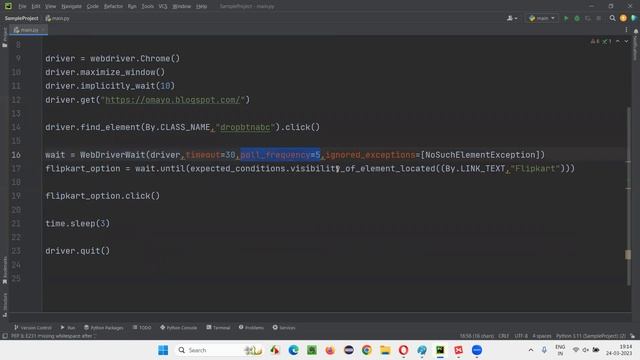
Task: Open Google Chrome from taskbar
Action: click(x=367, y=350)
